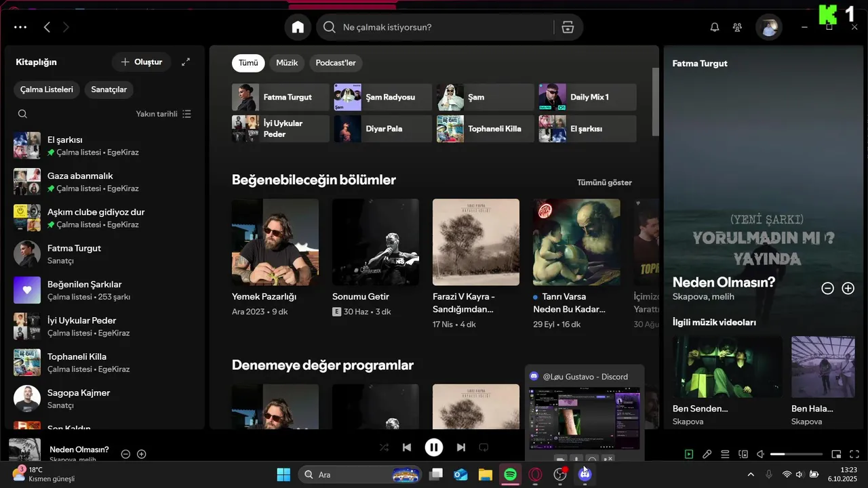
Task: Click the Tümünü göster link
Action: click(x=604, y=182)
